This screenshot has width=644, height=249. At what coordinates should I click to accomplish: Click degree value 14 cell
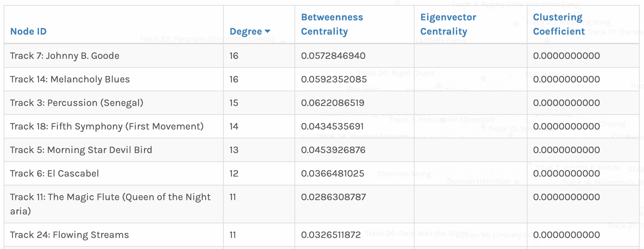tap(234, 126)
